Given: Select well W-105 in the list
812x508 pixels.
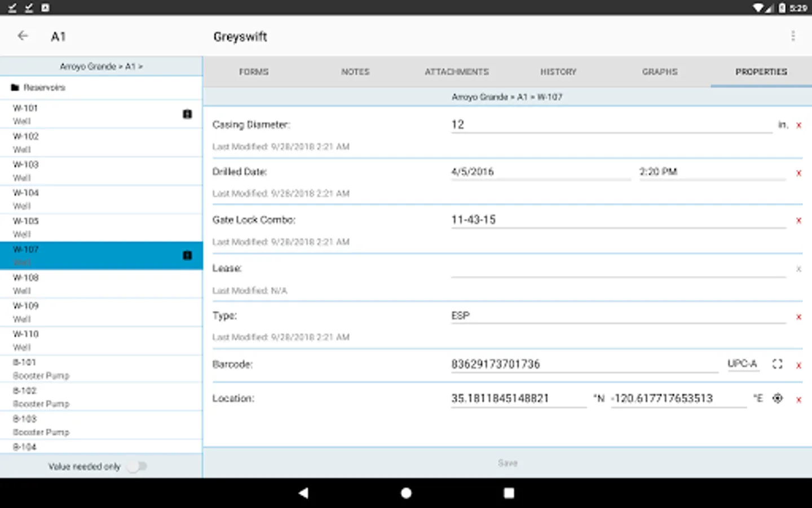Looking at the screenshot, I should 101,227.
